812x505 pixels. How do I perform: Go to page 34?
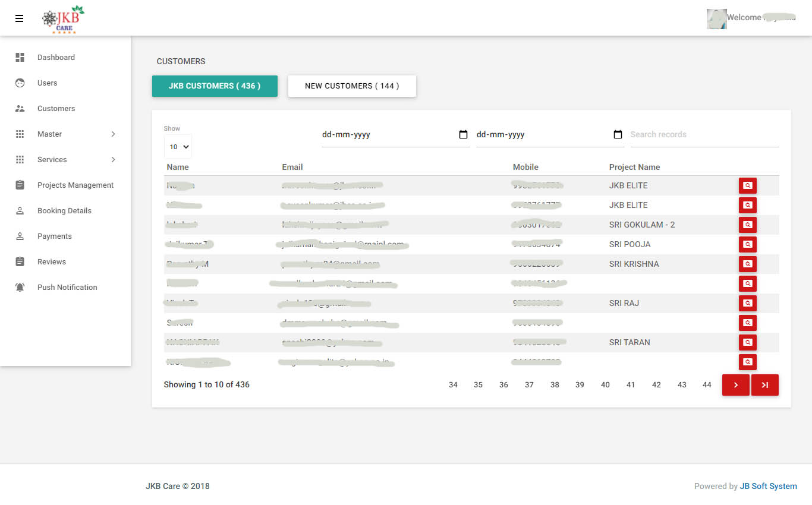(453, 385)
